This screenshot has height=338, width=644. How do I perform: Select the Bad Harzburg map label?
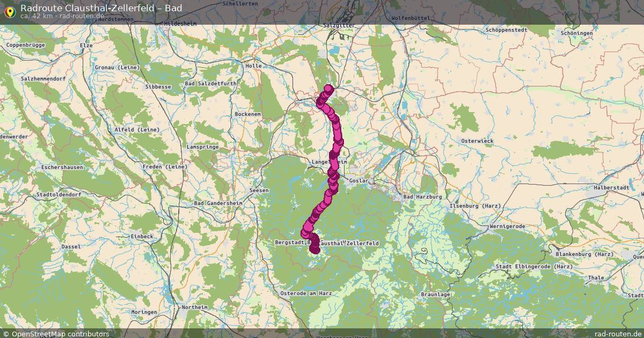tap(422, 197)
